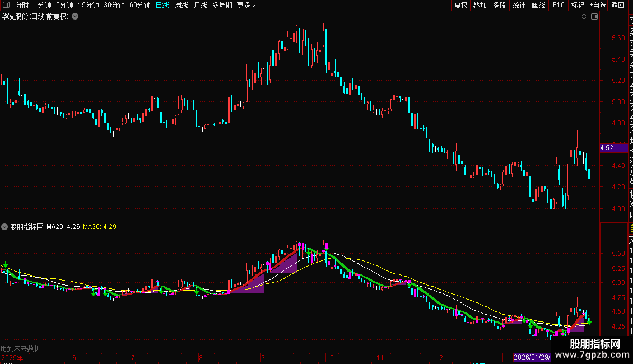633x364 pixels.
Task: Expand 华发股份 chart title dropdown
Action: 75,17
